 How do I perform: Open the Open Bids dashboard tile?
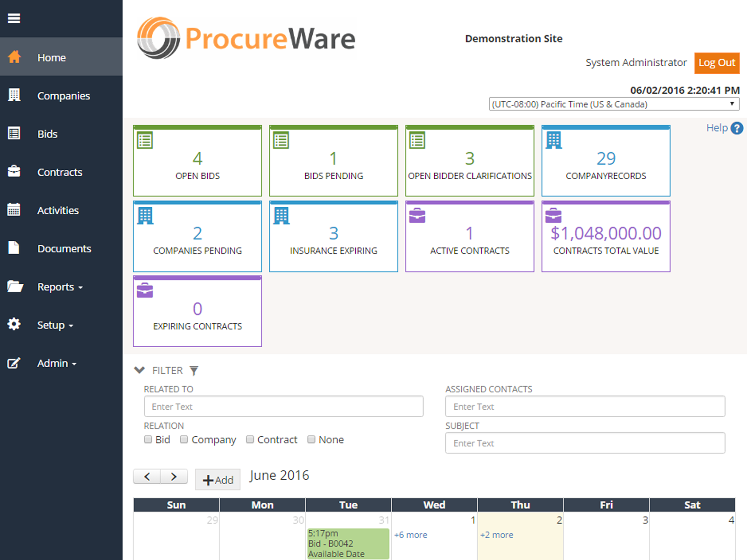tap(197, 161)
